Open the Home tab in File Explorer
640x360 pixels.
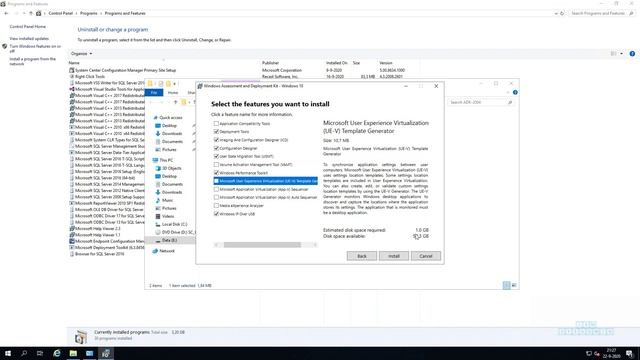click(173, 93)
